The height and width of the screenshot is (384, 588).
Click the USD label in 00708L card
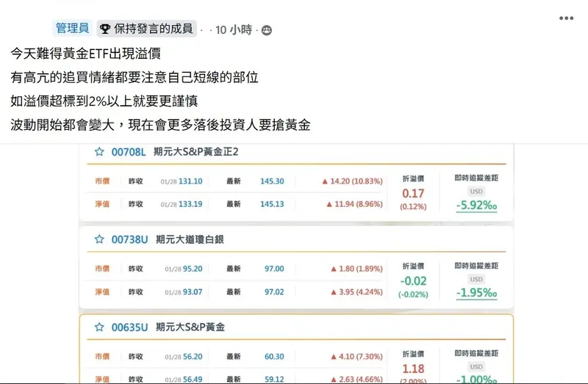click(x=476, y=192)
